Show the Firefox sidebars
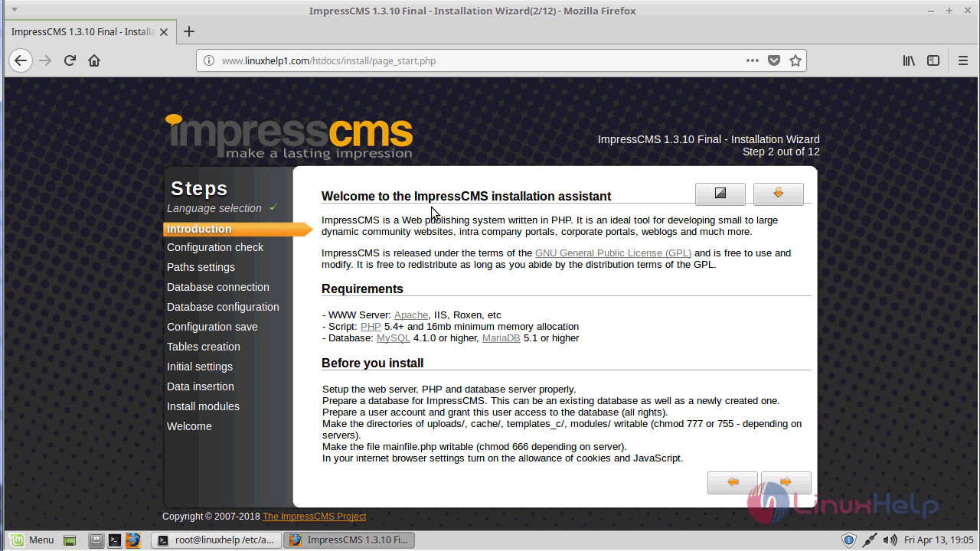 coord(933,60)
